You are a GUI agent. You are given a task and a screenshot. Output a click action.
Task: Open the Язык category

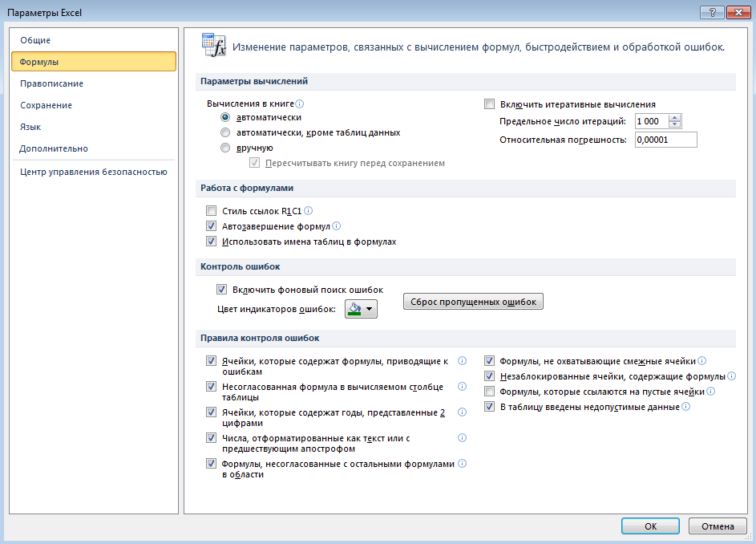click(x=94, y=127)
